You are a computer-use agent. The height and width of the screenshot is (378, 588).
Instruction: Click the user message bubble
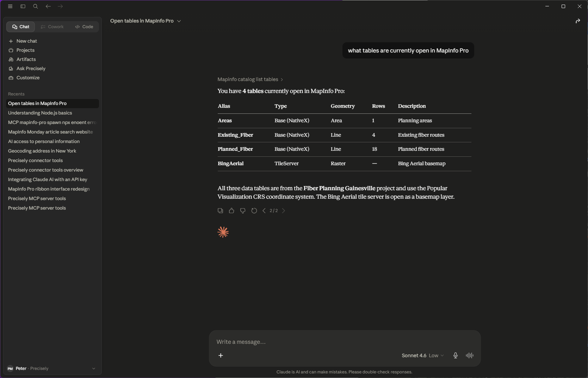tap(408, 51)
